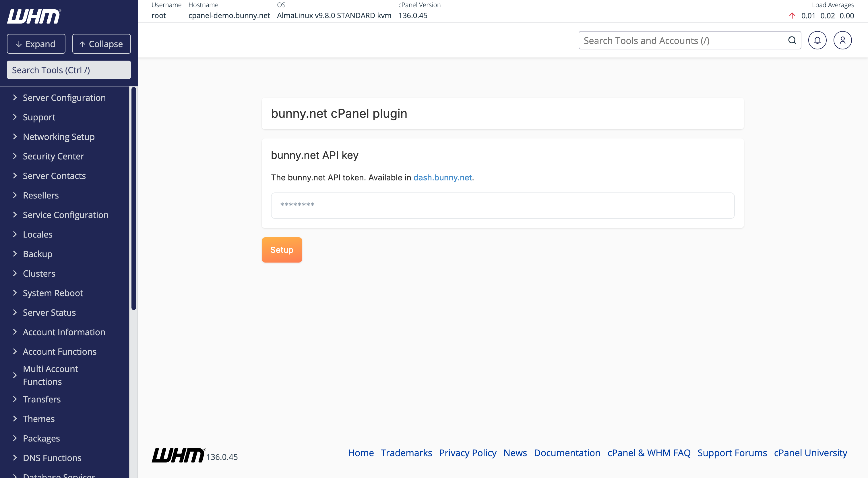This screenshot has height=478, width=868.
Task: Open the Privacy Policy footer link
Action: pyautogui.click(x=468, y=453)
